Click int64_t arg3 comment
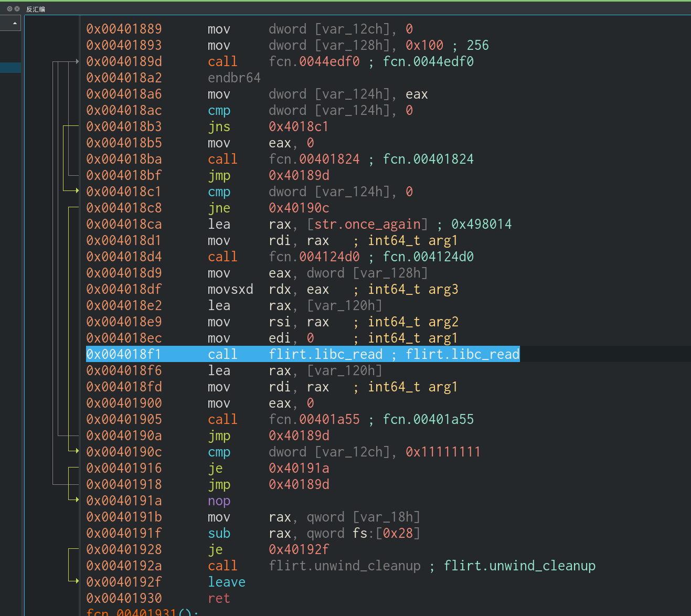The image size is (691, 616). tap(413, 289)
